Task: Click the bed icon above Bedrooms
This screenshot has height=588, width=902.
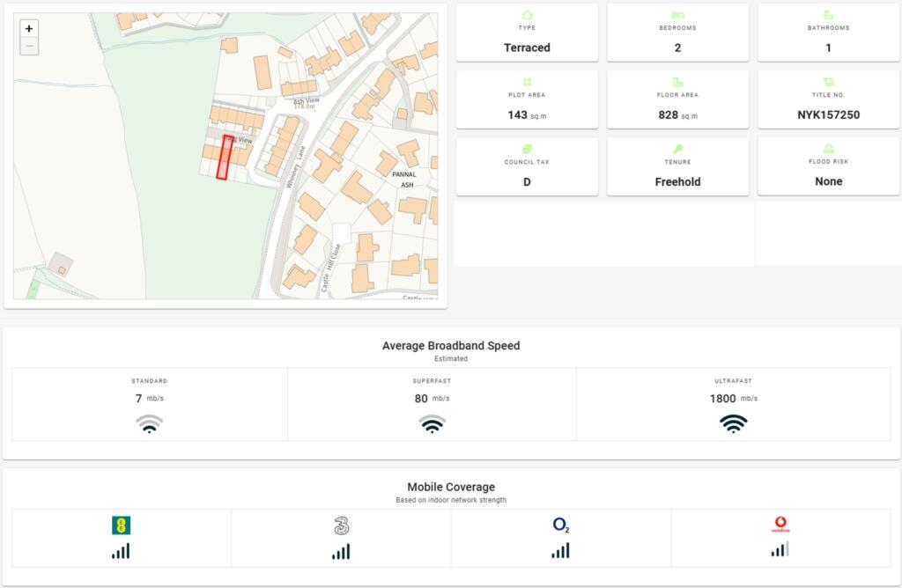Action: pos(677,15)
